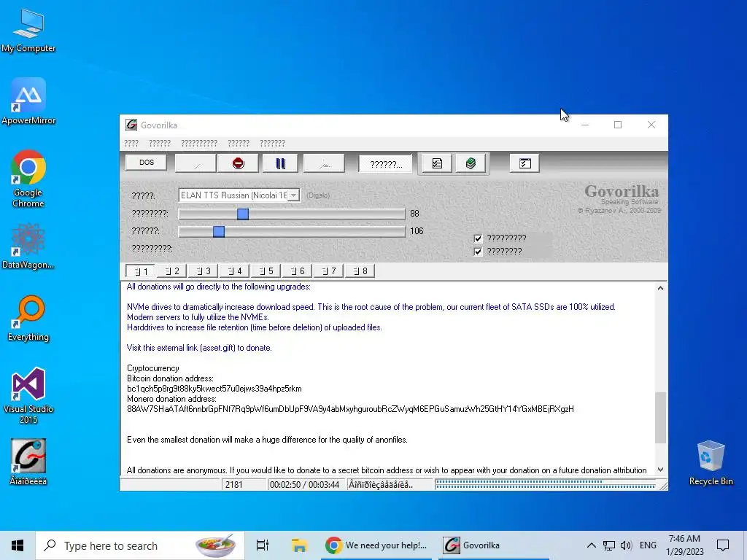
Task: Expand the ELAN TTS Russian voice dropdown
Action: pyautogui.click(x=294, y=195)
